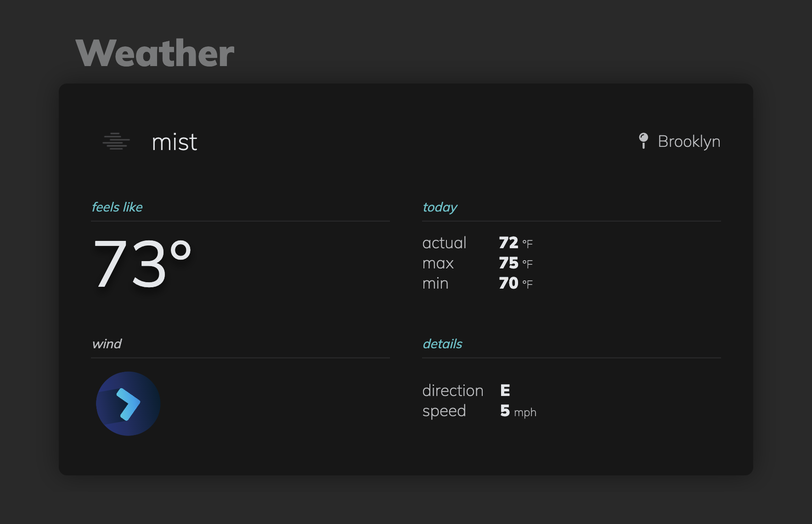The image size is (812, 524).
Task: Select the details section header
Action: coord(442,344)
